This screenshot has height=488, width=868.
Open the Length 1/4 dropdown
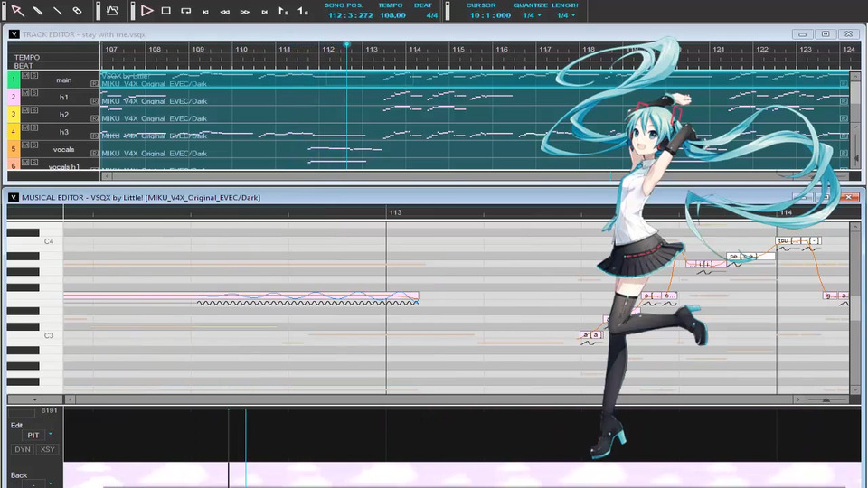coord(566,15)
